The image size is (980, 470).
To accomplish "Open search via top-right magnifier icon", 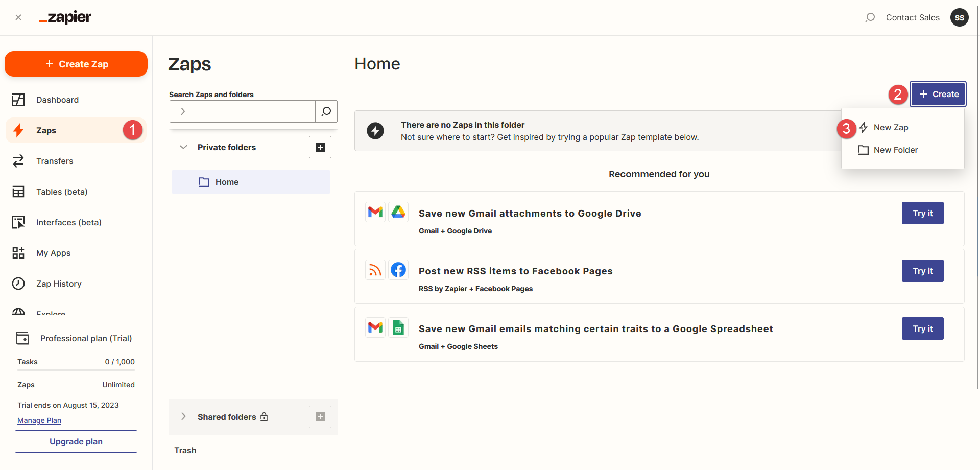I will point(870,17).
